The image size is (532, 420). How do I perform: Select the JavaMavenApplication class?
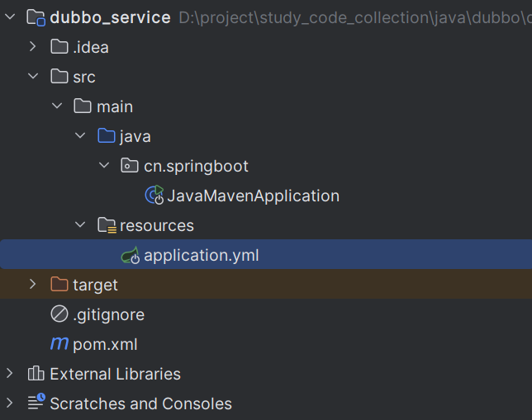(253, 196)
